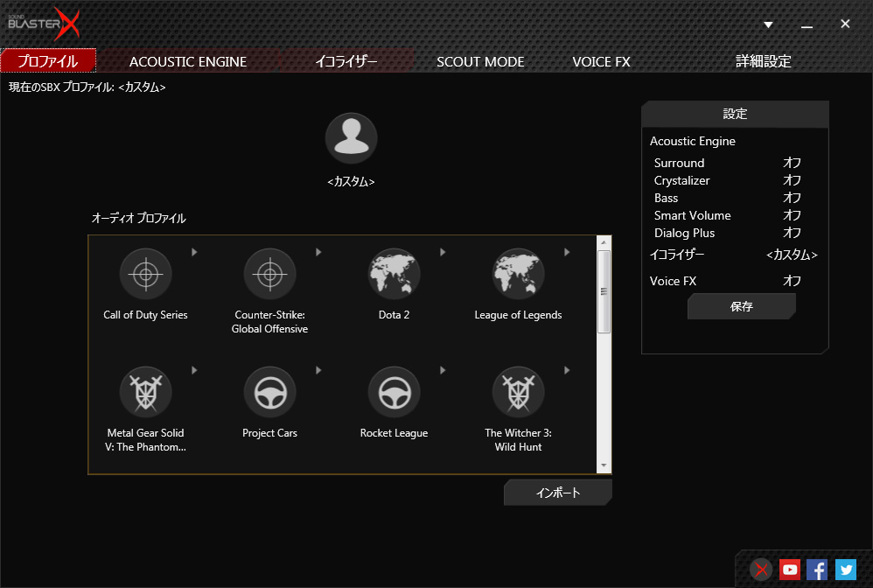Pick The Witcher 3 shield icon
873x588 pixels.
(x=518, y=392)
